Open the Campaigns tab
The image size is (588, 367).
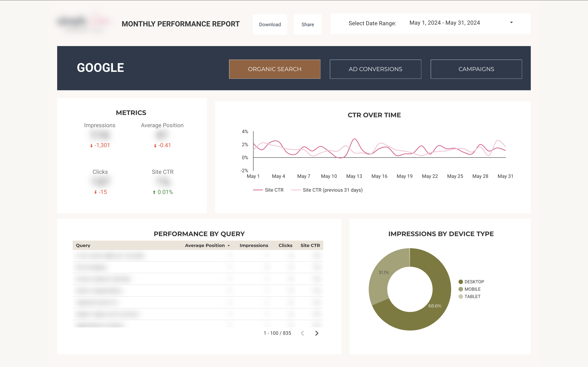476,69
